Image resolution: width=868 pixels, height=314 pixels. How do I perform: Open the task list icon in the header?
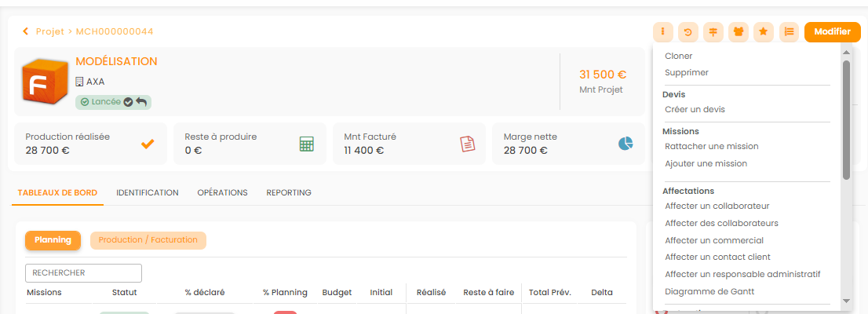[x=789, y=32]
